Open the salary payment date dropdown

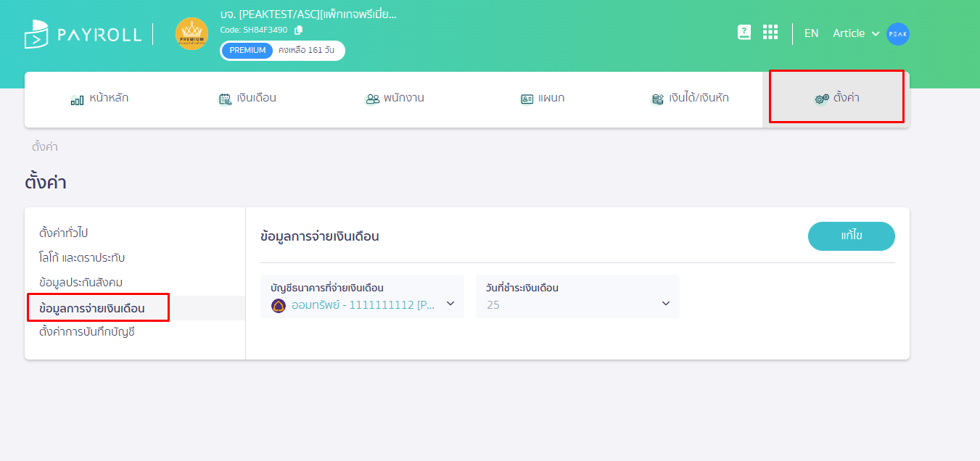click(x=665, y=303)
